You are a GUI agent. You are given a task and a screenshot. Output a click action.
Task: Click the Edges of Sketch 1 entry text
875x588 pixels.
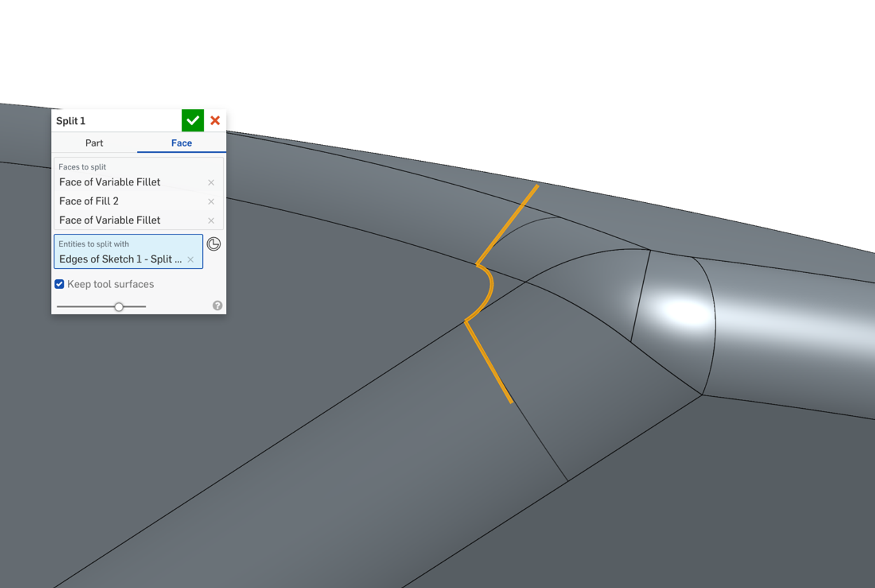(x=120, y=259)
